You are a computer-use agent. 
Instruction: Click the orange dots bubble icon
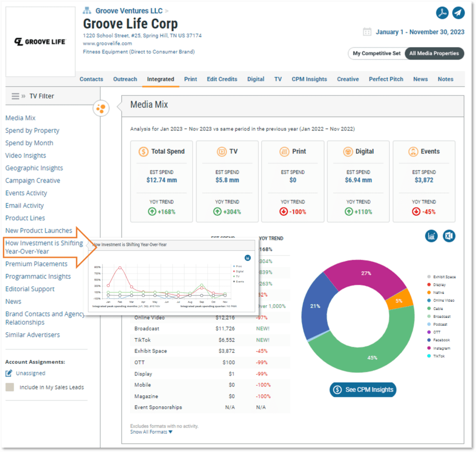click(x=101, y=108)
